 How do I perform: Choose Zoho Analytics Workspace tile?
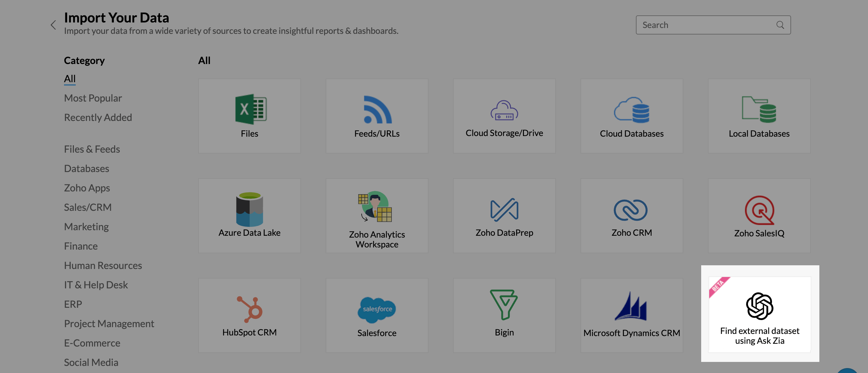coord(377,216)
